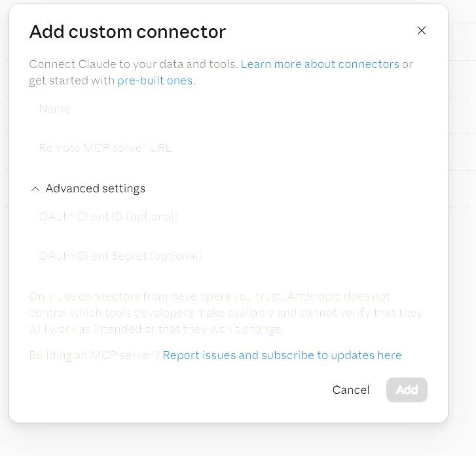Click the Advanced settings label

[x=96, y=188]
